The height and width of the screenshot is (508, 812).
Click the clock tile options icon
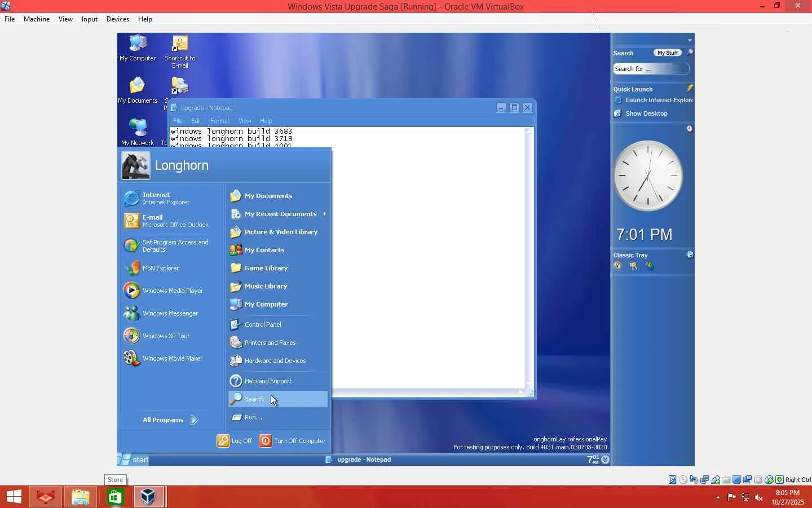coord(689,129)
